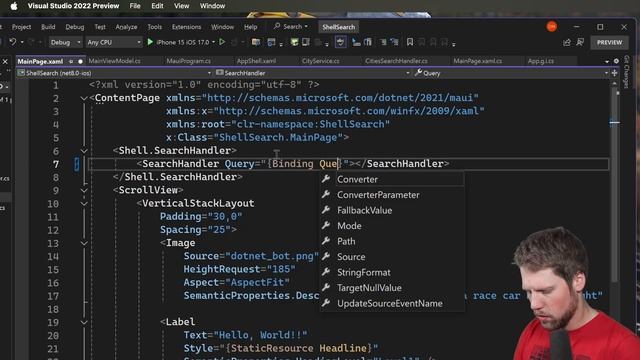
Task: Collapse VerticalStackLayout on line 10
Action: click(x=84, y=204)
